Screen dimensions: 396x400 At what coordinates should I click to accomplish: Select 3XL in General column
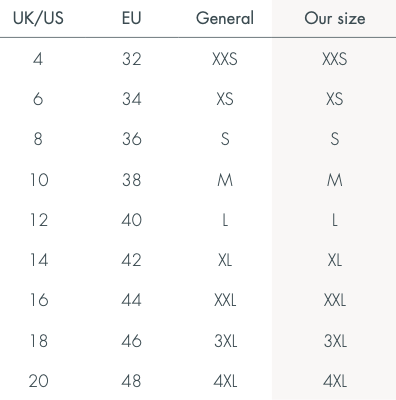[225, 341]
